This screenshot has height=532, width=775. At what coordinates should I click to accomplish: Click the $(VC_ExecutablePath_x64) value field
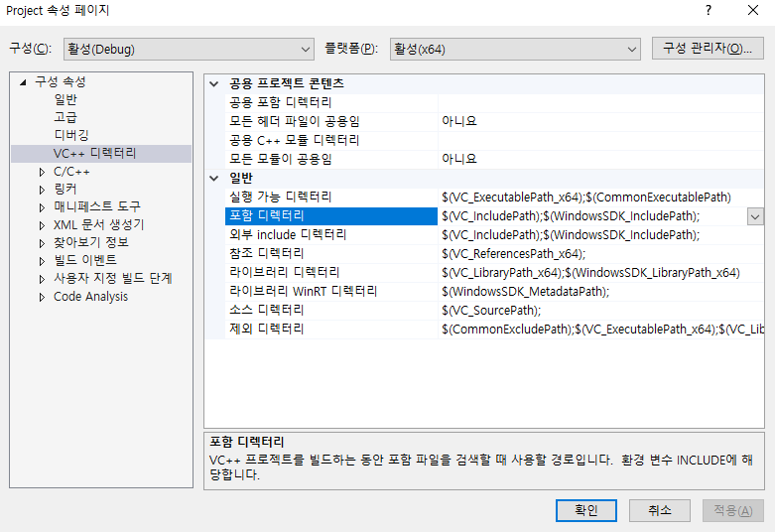point(601,197)
